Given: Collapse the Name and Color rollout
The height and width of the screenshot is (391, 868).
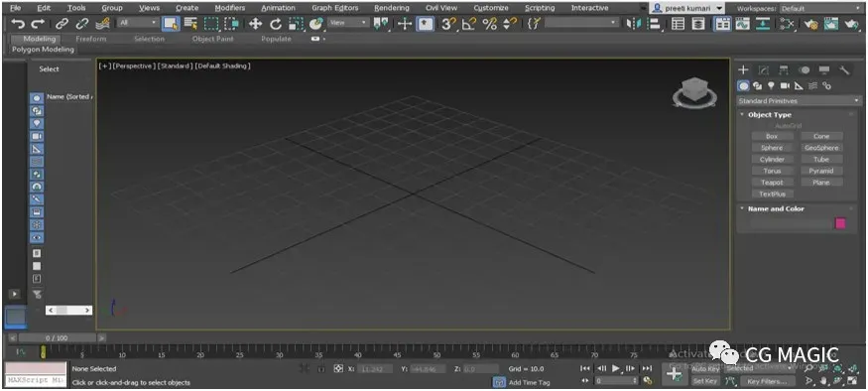Looking at the screenshot, I should coord(775,208).
